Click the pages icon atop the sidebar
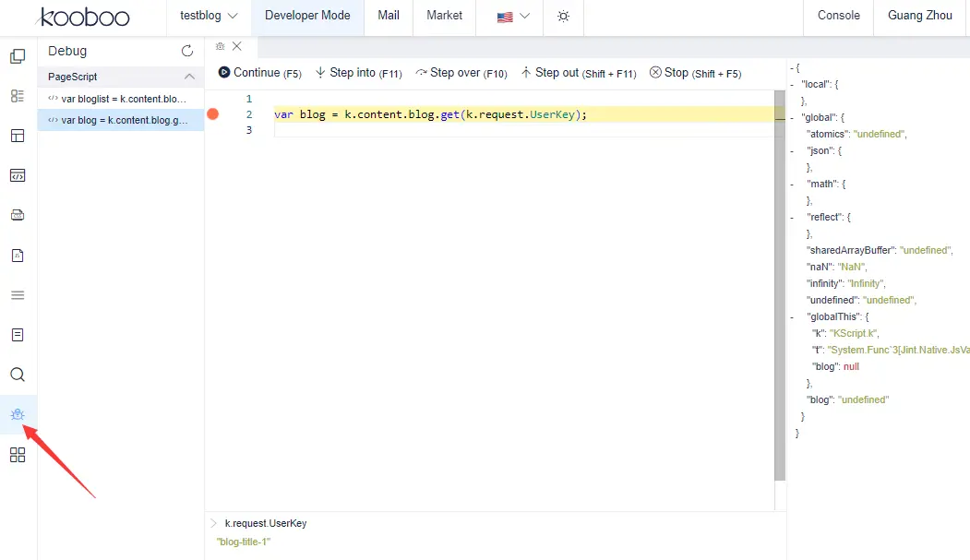Screen dimensions: 970x560 [18, 56]
